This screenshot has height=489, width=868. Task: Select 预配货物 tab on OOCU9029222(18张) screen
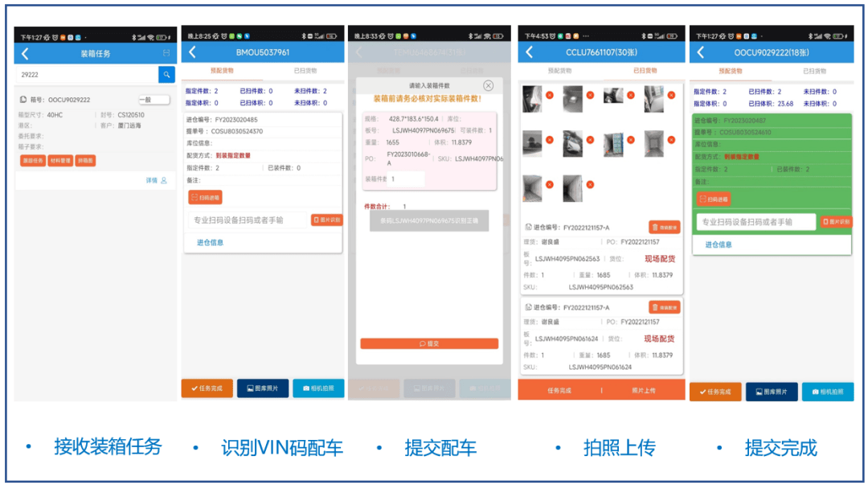[x=730, y=71]
